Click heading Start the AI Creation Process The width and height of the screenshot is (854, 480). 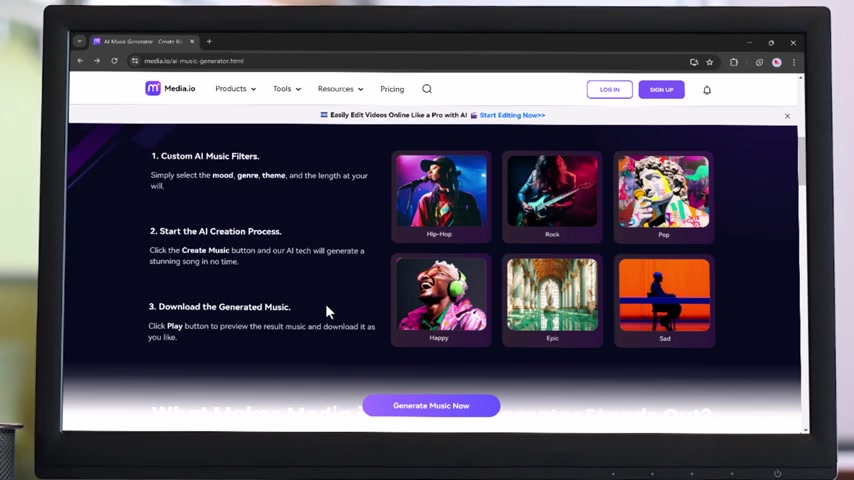(216, 232)
